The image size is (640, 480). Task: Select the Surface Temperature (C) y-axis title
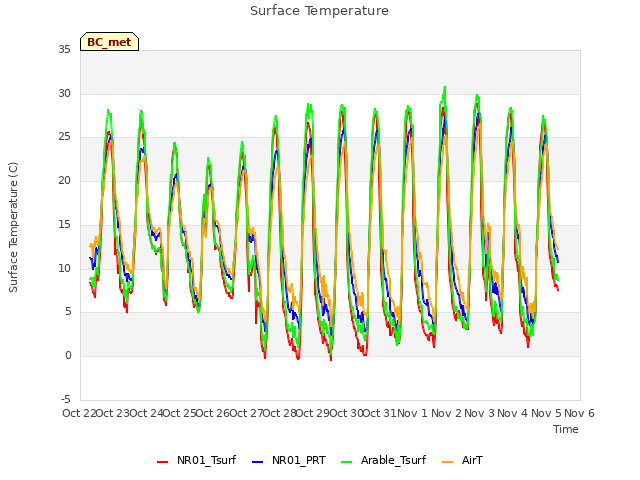pos(13,227)
